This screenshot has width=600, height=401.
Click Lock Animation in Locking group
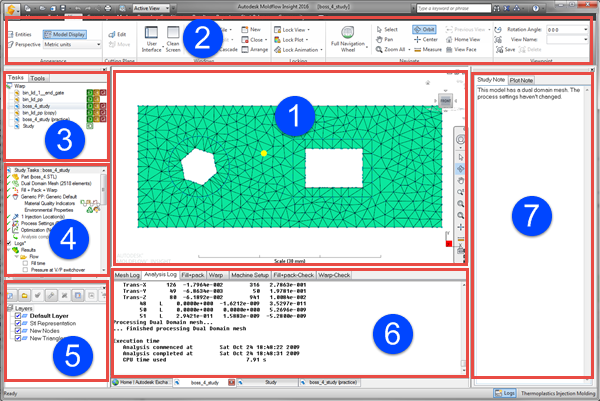296,50
